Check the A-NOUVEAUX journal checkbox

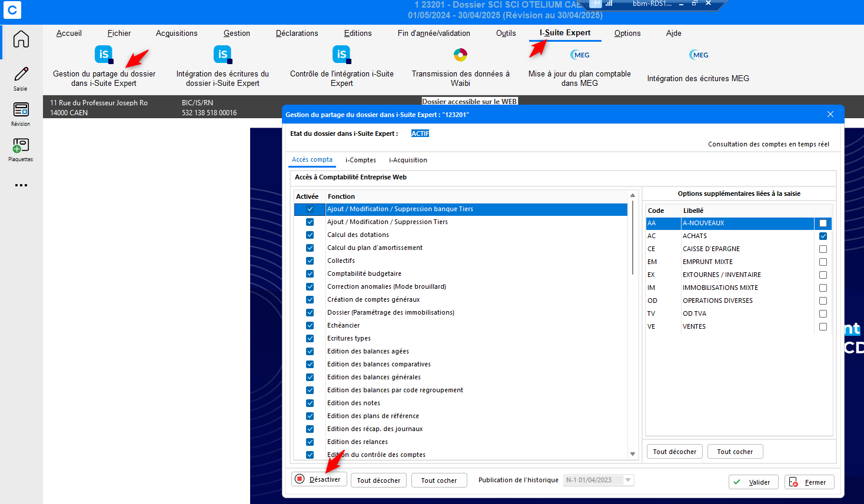(823, 223)
